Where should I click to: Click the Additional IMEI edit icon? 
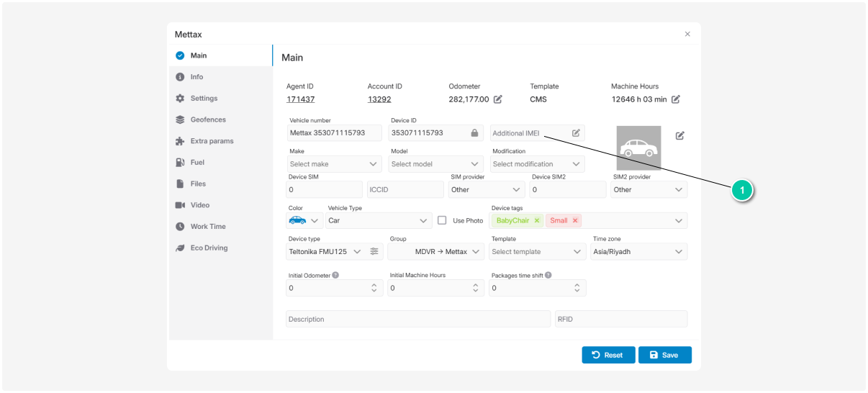pyautogui.click(x=576, y=133)
